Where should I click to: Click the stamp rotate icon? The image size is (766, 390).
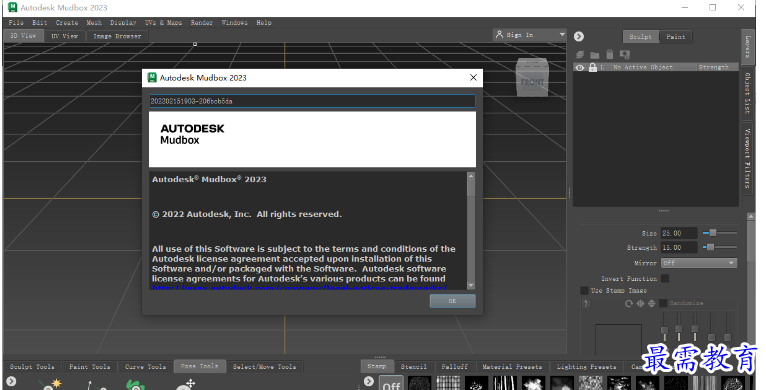tap(629, 303)
